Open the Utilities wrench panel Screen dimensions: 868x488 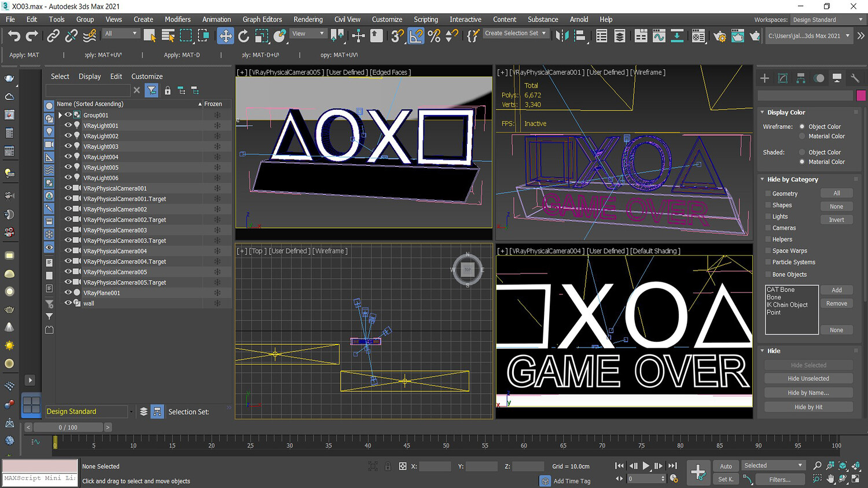click(855, 78)
